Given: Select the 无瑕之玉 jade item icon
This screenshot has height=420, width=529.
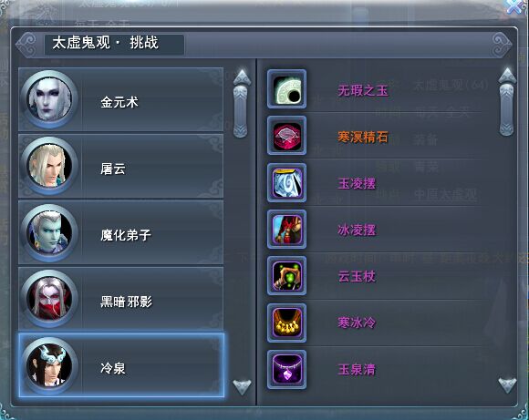Looking at the screenshot, I should tap(286, 89).
